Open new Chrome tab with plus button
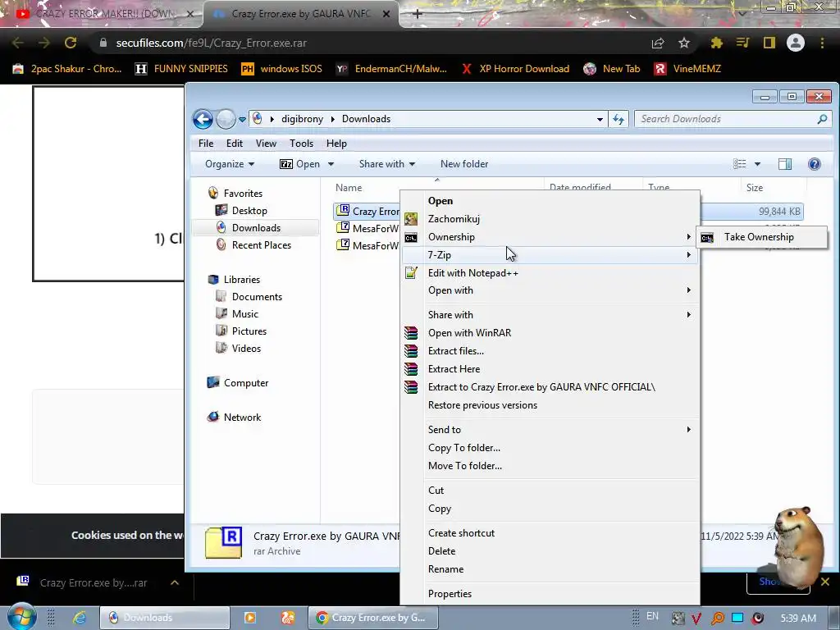Image resolution: width=840 pixels, height=630 pixels. point(418,14)
